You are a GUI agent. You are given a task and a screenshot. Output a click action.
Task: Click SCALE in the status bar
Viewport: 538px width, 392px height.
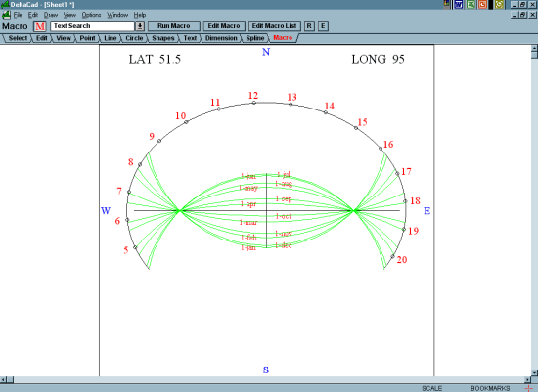[x=431, y=388]
